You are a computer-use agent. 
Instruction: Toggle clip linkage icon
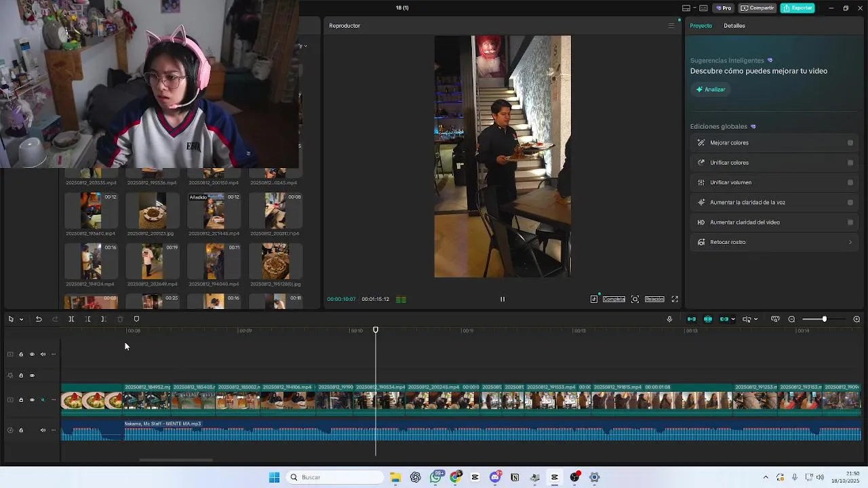coord(724,319)
